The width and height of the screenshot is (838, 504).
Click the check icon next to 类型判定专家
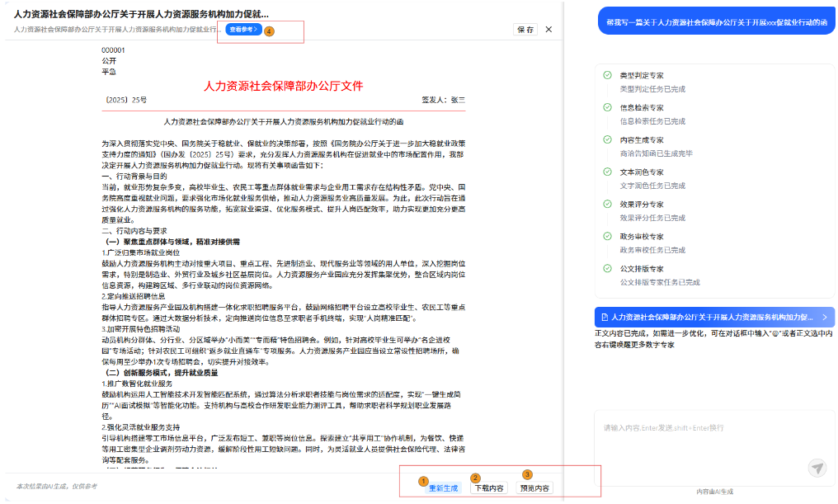point(608,75)
